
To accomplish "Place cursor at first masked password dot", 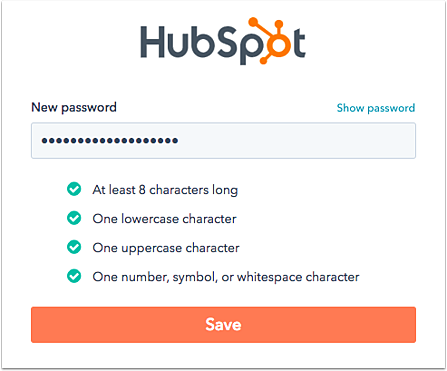I will click(44, 141).
